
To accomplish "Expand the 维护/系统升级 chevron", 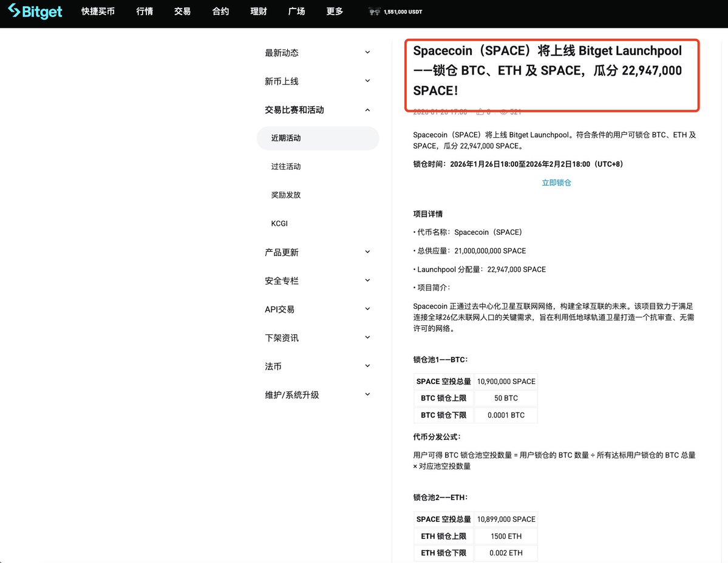I will pos(367,395).
